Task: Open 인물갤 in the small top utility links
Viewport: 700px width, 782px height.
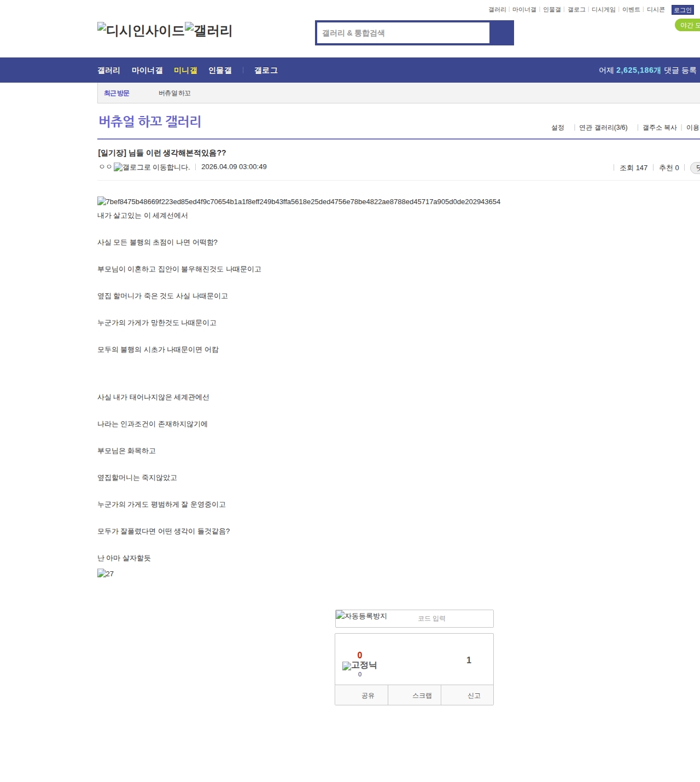Action: coord(552,10)
